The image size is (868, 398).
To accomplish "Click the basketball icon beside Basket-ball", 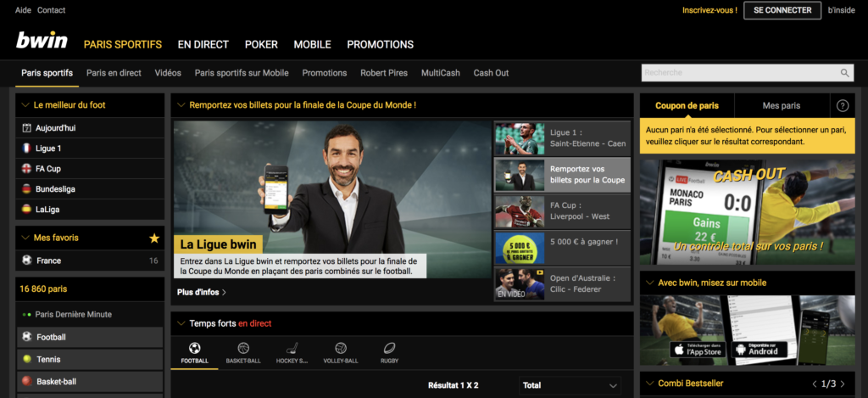I will click(x=26, y=381).
